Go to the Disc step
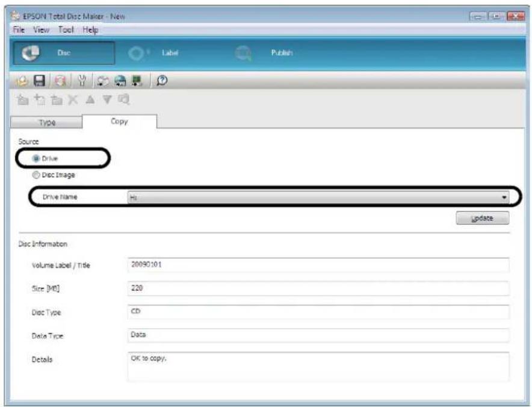532x407 pixels. [64, 53]
